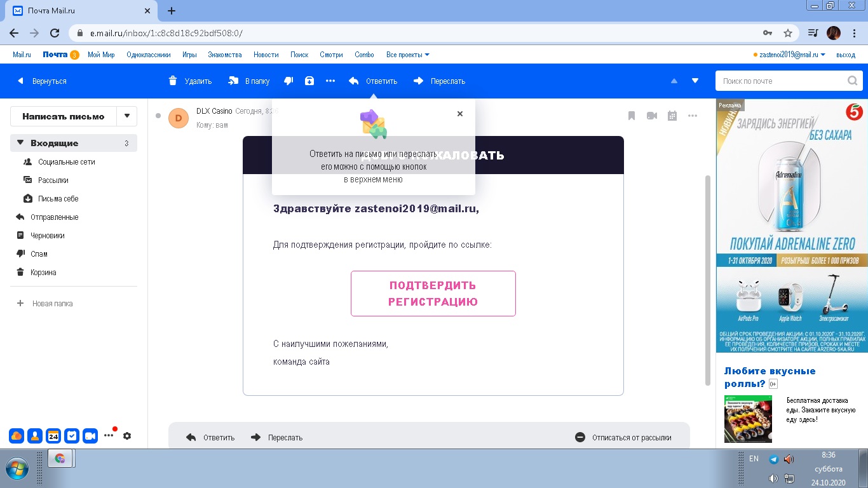The image size is (868, 488).
Task: Click the Вернуться back arrow
Action: click(20, 81)
